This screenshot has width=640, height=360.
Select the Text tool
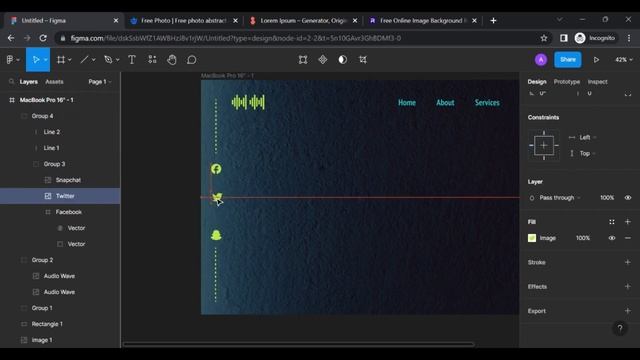coord(132,60)
